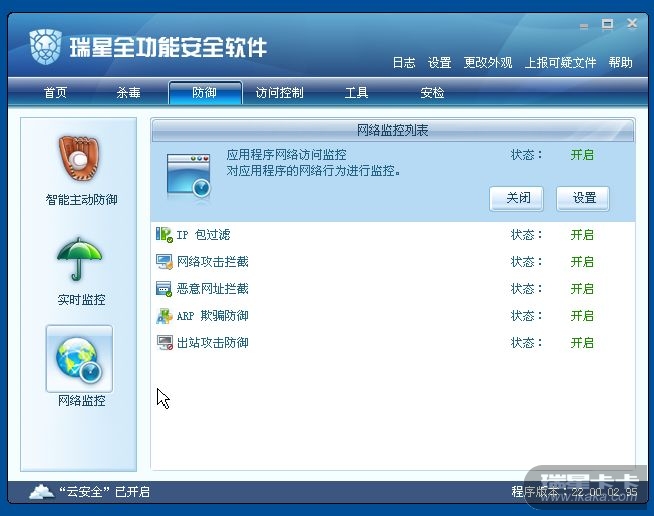Click the 关闭 button for application monitoring

(516, 198)
